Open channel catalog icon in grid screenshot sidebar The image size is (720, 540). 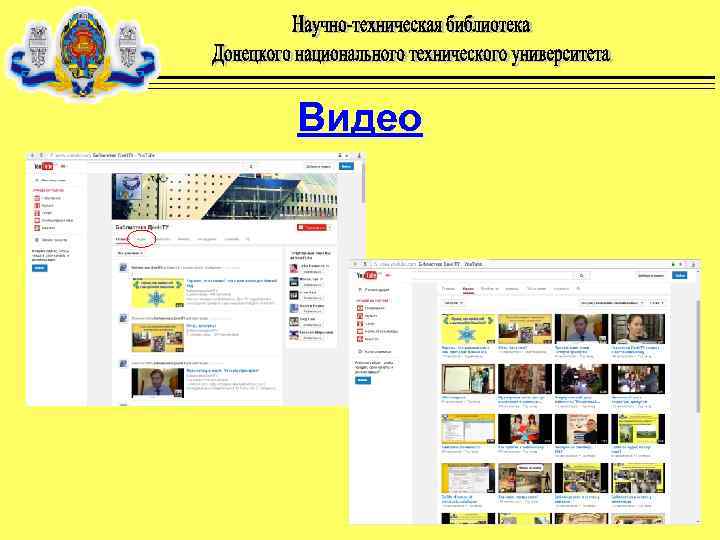[360, 351]
